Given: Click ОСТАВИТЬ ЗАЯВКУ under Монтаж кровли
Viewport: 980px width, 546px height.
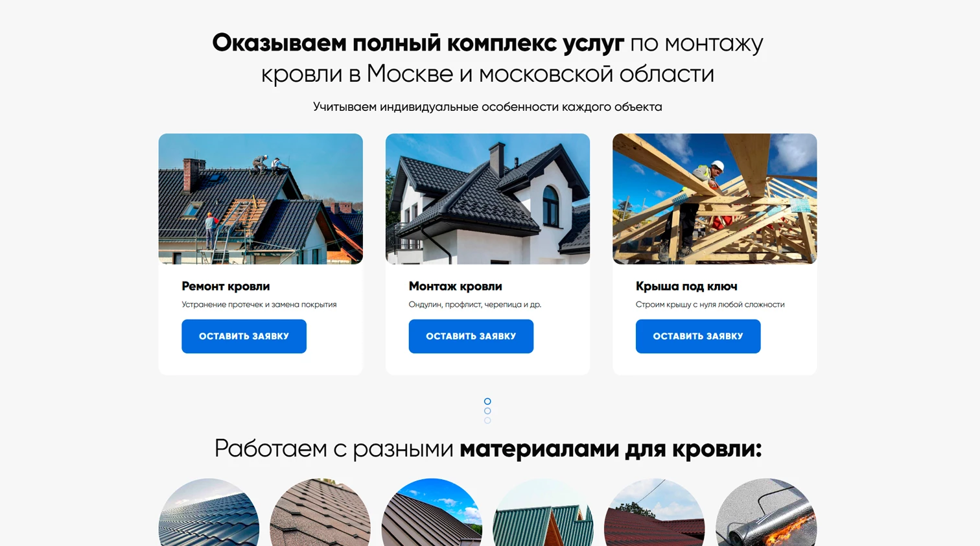Looking at the screenshot, I should pyautogui.click(x=471, y=336).
